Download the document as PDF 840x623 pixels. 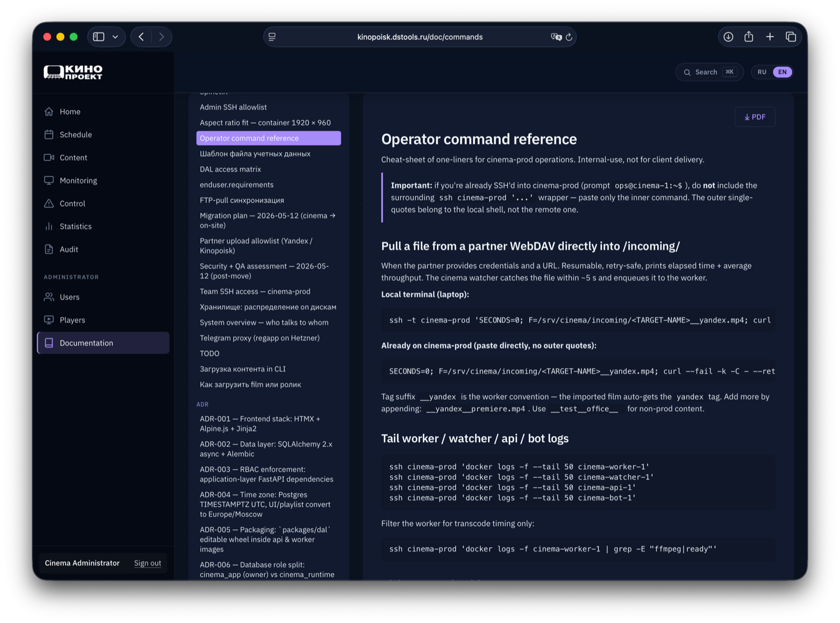[x=755, y=117]
